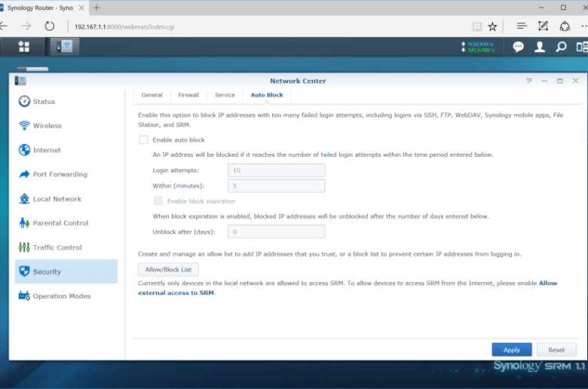Click the Apply button
Image resolution: width=588 pixels, height=389 pixels.
click(512, 350)
